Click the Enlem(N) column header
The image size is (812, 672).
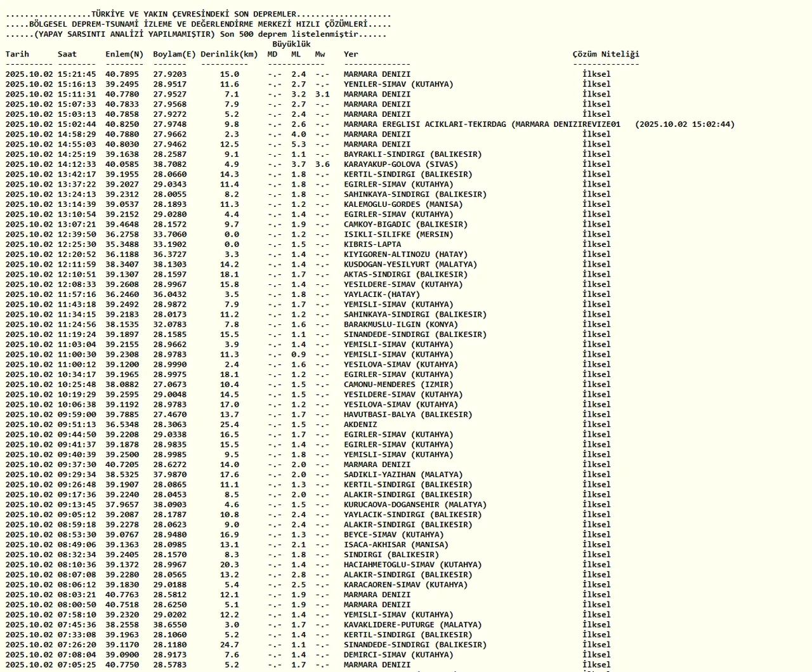click(x=124, y=54)
